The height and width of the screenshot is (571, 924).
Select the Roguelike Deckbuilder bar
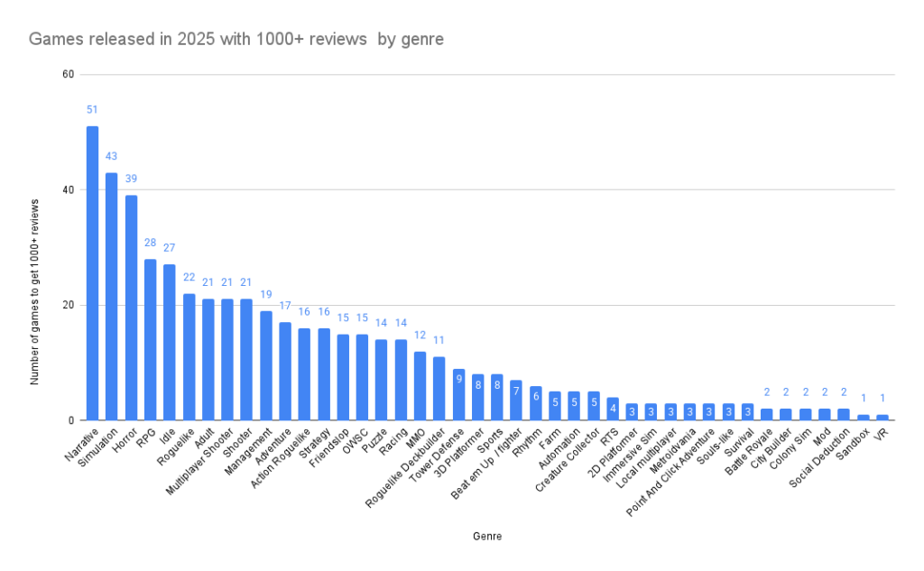click(439, 388)
